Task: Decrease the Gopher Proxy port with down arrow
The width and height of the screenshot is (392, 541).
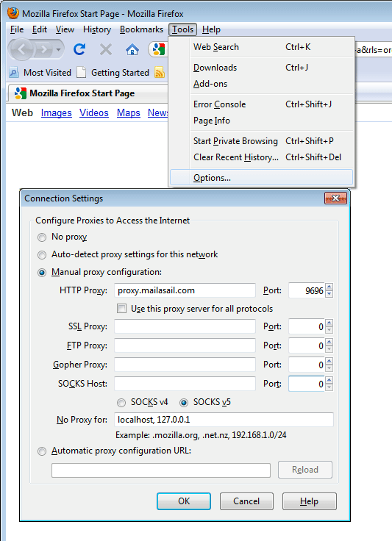Action: tap(329, 368)
